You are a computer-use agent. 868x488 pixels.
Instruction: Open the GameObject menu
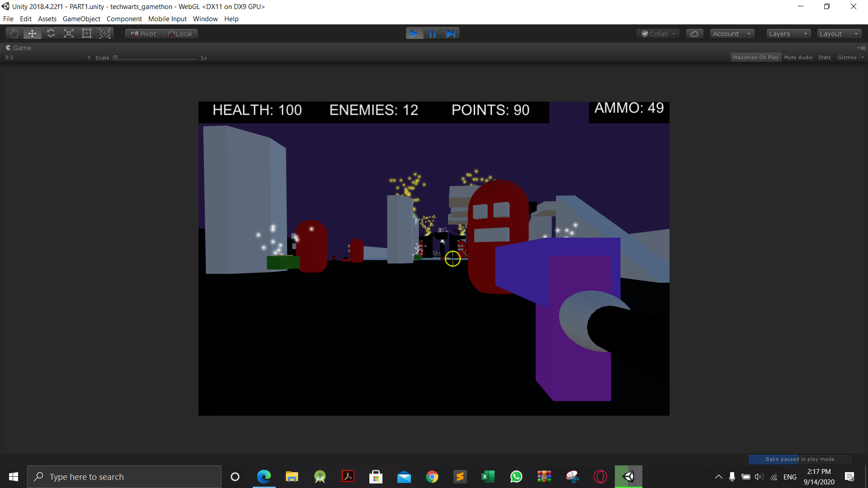click(x=81, y=19)
